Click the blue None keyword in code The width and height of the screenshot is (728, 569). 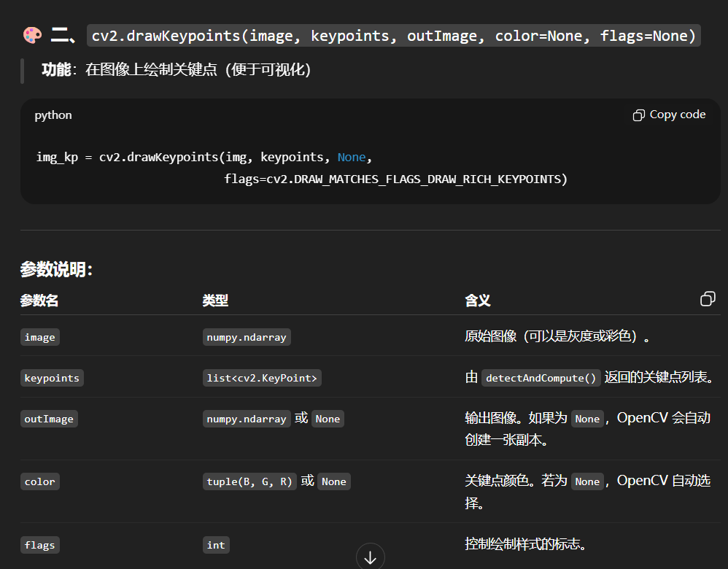[x=352, y=157]
